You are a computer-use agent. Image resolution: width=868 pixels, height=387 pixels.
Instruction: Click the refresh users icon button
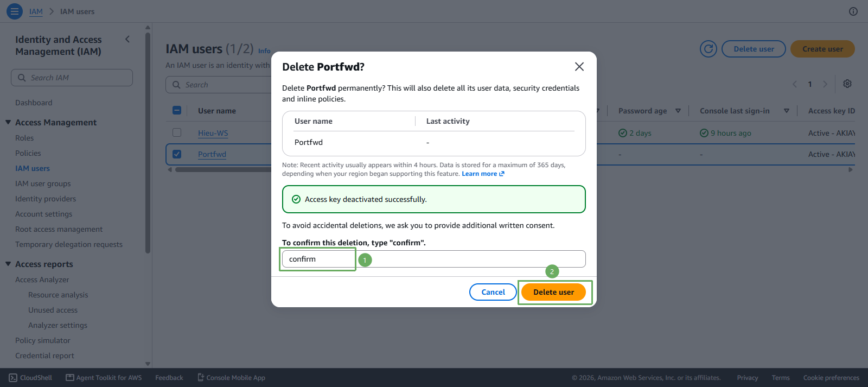(709, 49)
